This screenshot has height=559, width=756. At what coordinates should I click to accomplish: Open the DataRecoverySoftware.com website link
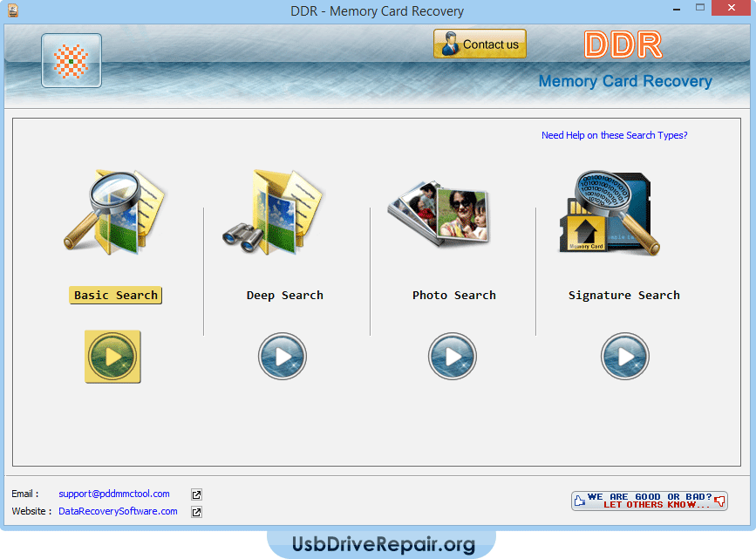tap(118, 511)
